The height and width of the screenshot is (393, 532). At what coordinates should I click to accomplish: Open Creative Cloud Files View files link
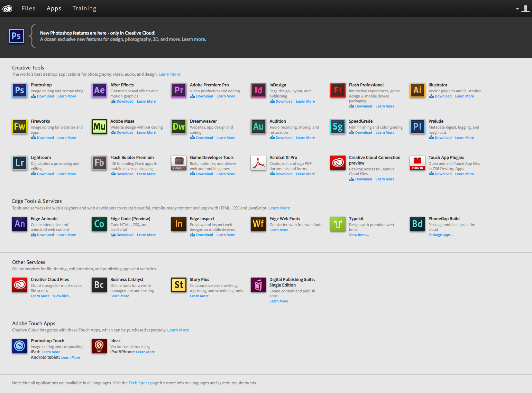[62, 296]
